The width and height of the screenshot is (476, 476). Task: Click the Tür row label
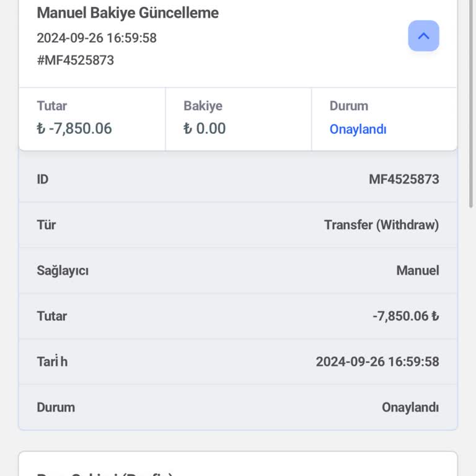point(46,224)
